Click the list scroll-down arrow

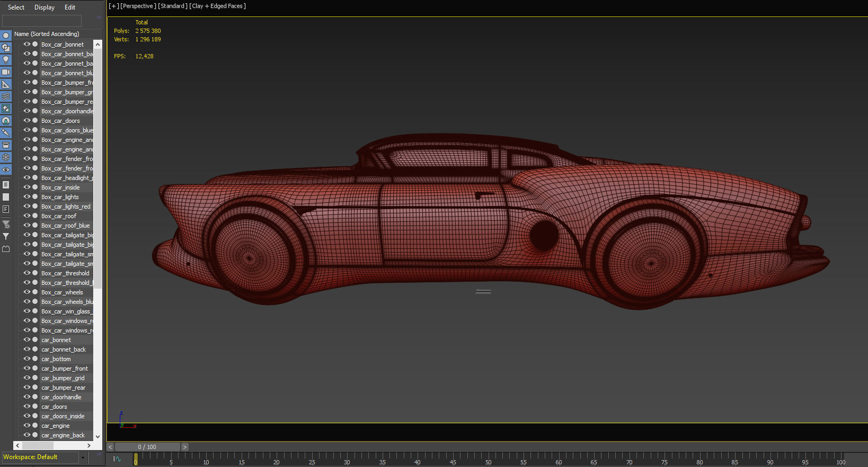point(98,436)
